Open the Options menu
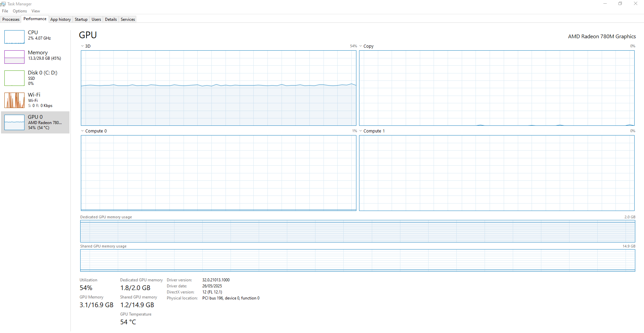The height and width of the screenshot is (333, 644). coord(20,11)
